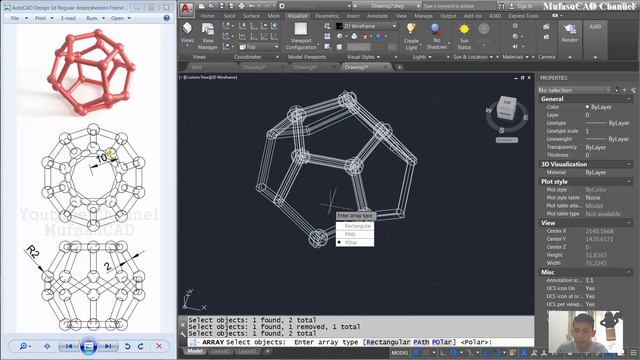Screen dimensions: 640x360
Task: Close the command line with the X icon
Action: pyautogui.click(x=182, y=325)
